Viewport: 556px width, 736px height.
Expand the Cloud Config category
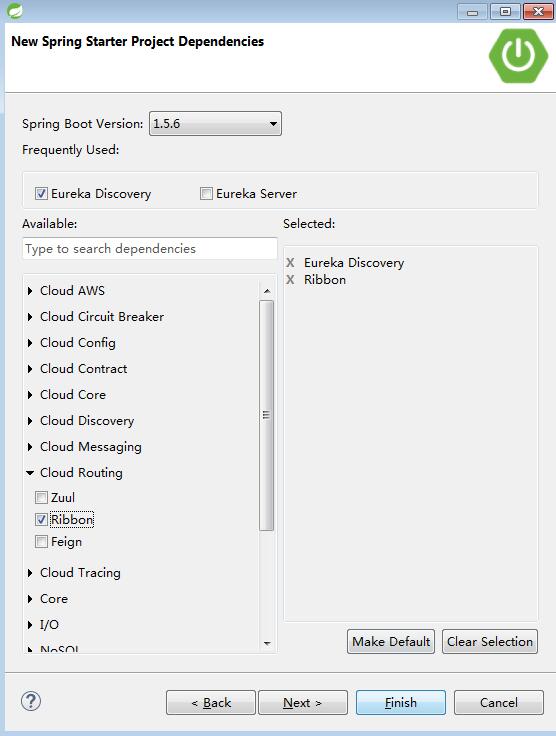[x=30, y=343]
